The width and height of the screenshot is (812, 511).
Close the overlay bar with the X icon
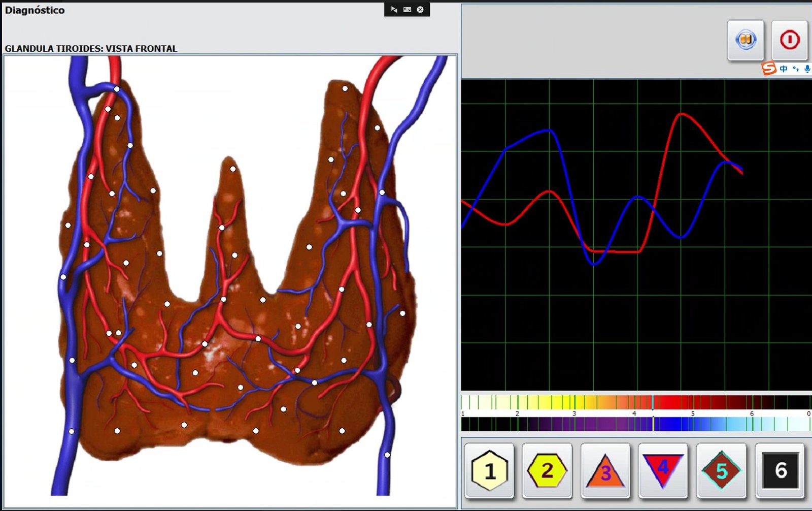click(x=420, y=10)
